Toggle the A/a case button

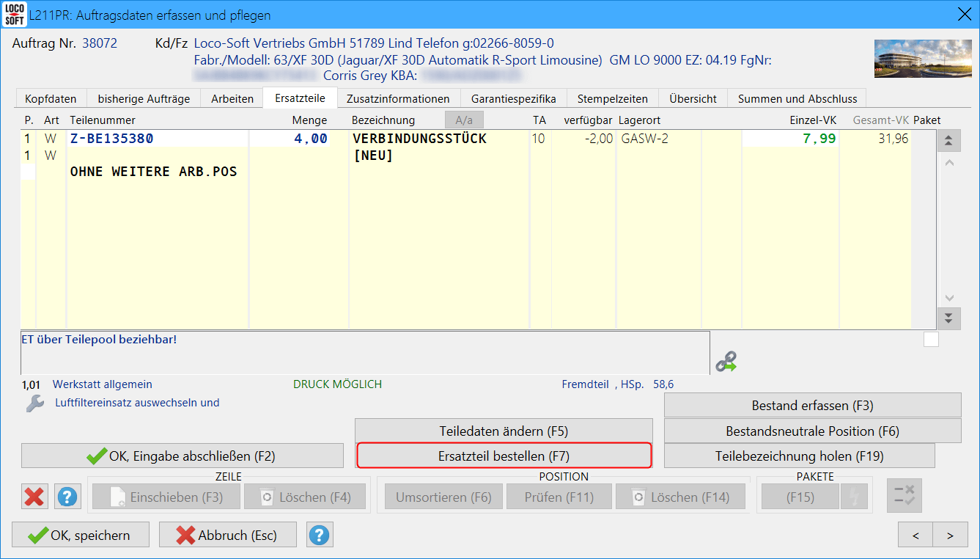click(464, 120)
